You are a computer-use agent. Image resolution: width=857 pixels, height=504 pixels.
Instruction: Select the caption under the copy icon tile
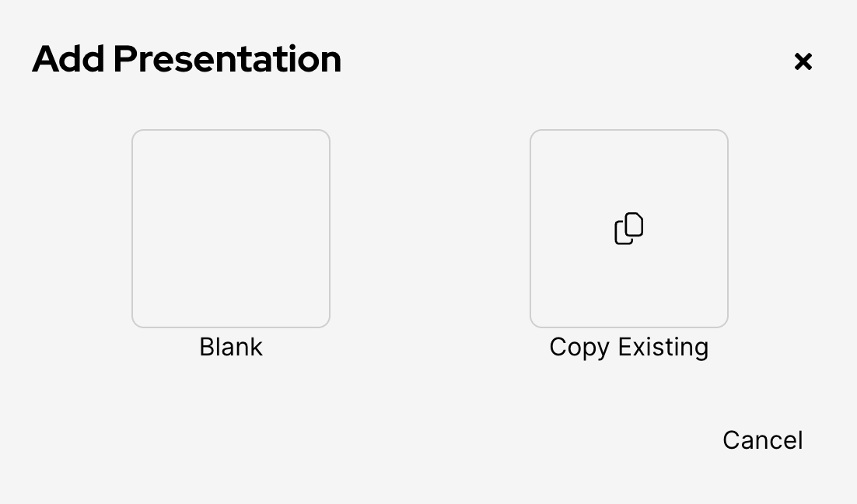pyautogui.click(x=628, y=347)
